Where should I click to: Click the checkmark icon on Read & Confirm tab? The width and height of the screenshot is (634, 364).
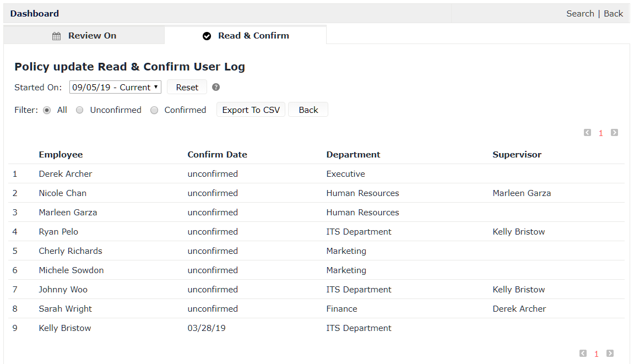207,36
